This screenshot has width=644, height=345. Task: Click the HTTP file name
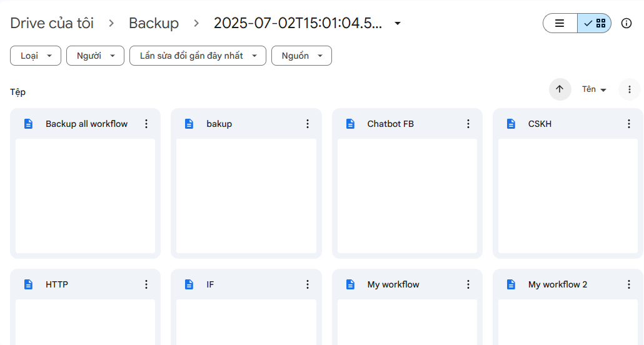(57, 284)
